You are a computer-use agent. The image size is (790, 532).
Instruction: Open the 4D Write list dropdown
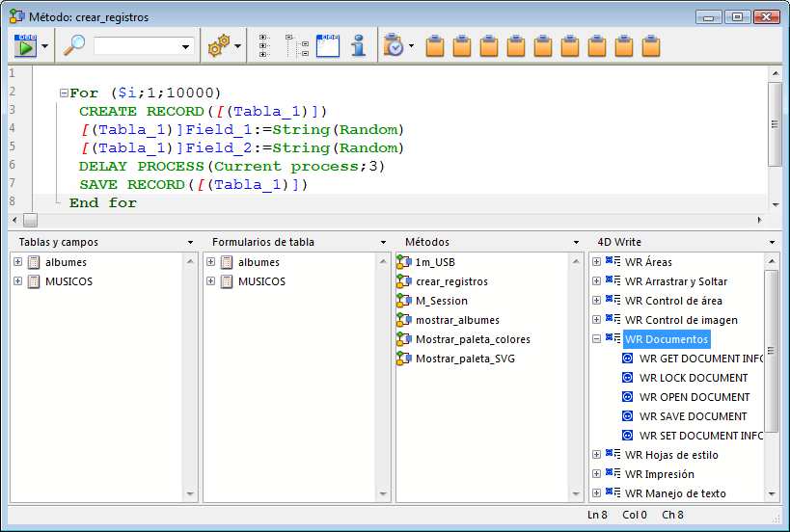coord(772,242)
